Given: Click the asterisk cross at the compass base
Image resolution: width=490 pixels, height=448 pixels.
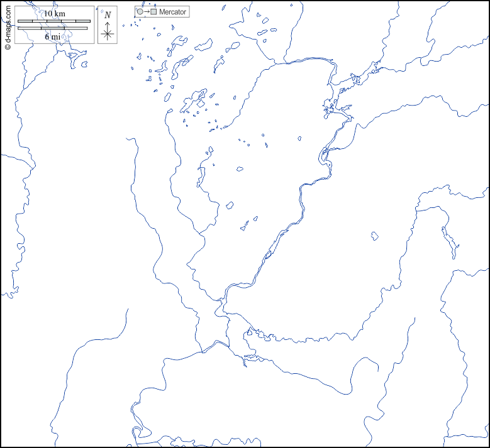Looking at the screenshot, I should tap(108, 35).
